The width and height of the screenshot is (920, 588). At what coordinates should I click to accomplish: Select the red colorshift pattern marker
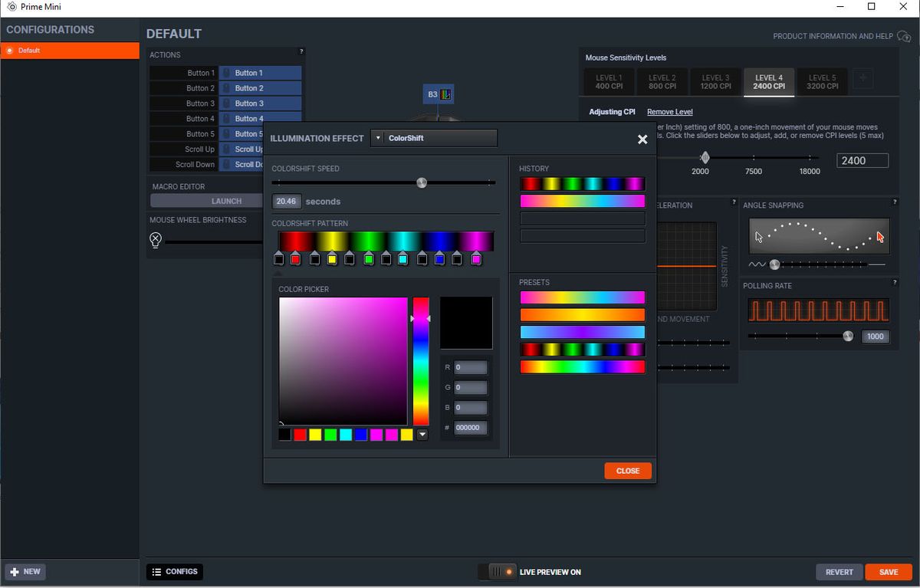click(x=296, y=259)
